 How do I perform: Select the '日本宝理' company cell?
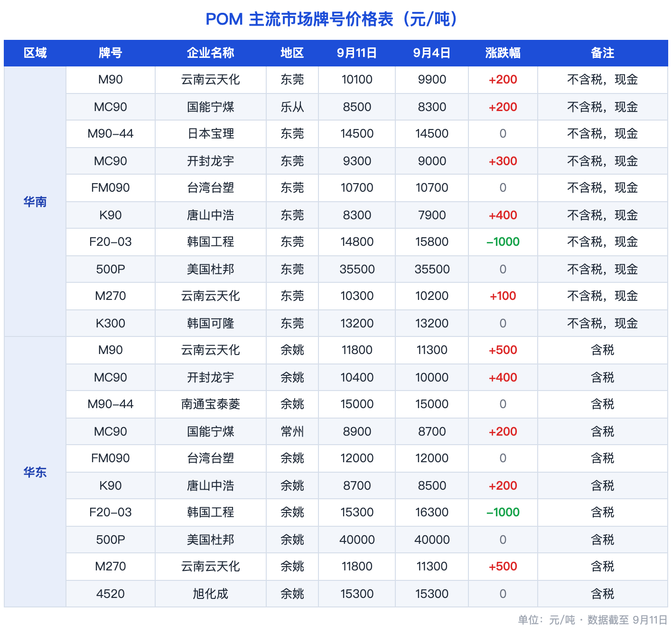point(211,134)
